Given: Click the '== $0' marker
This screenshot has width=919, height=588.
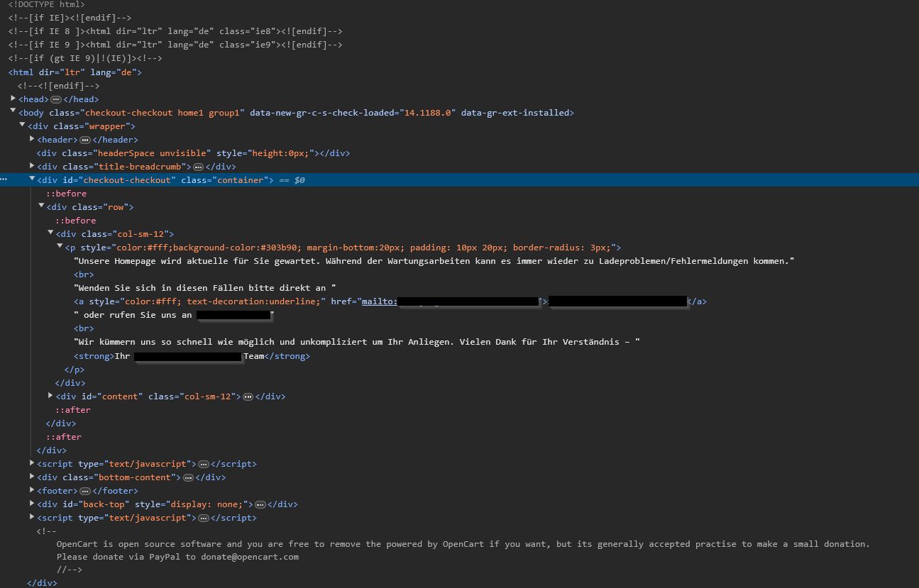Looking at the screenshot, I should tap(292, 180).
